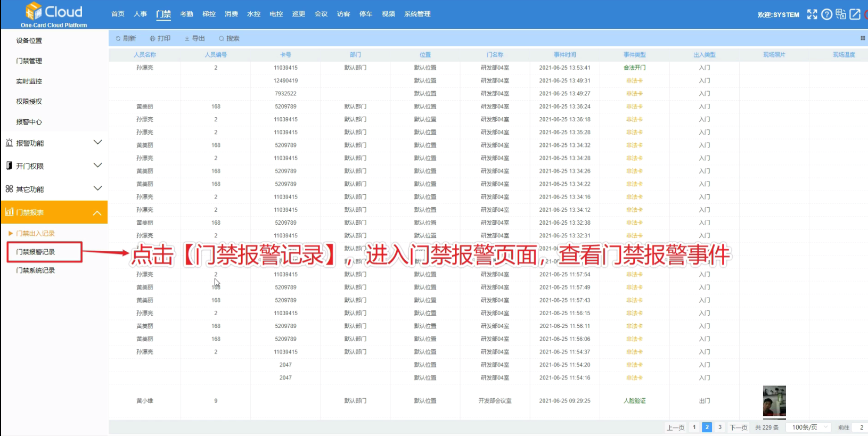This screenshot has width=868, height=436.
Task: Print the table using 打印
Action: (x=160, y=38)
